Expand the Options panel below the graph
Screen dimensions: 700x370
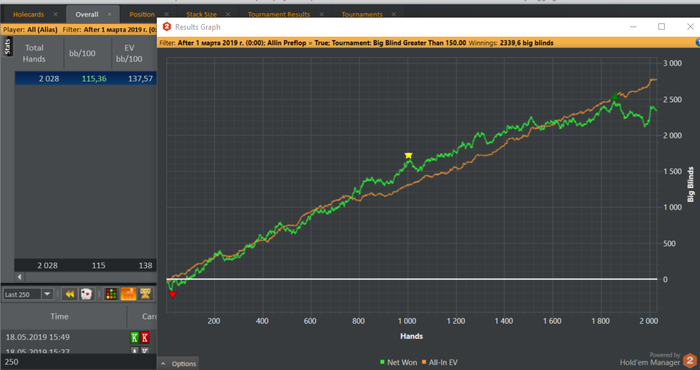pyautogui.click(x=179, y=363)
